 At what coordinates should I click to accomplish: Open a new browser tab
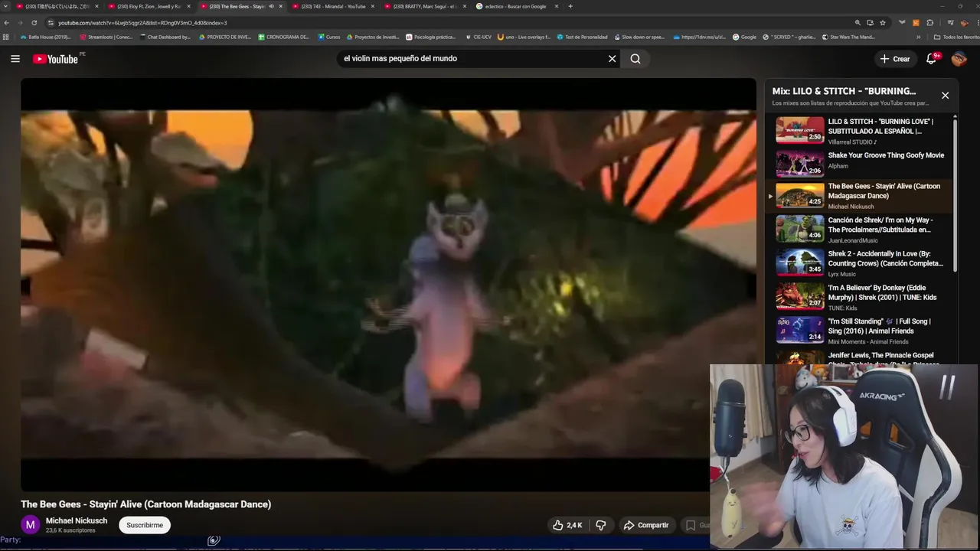click(x=570, y=6)
